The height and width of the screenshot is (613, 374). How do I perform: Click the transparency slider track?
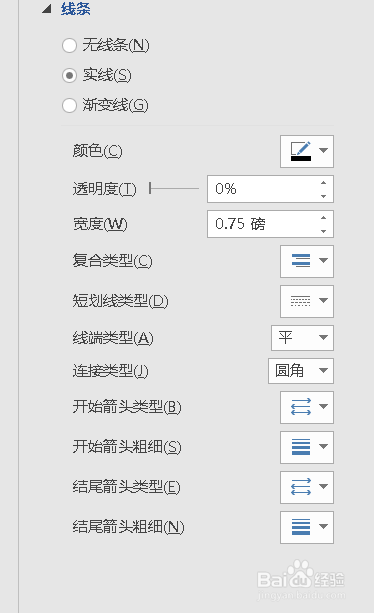174,188
